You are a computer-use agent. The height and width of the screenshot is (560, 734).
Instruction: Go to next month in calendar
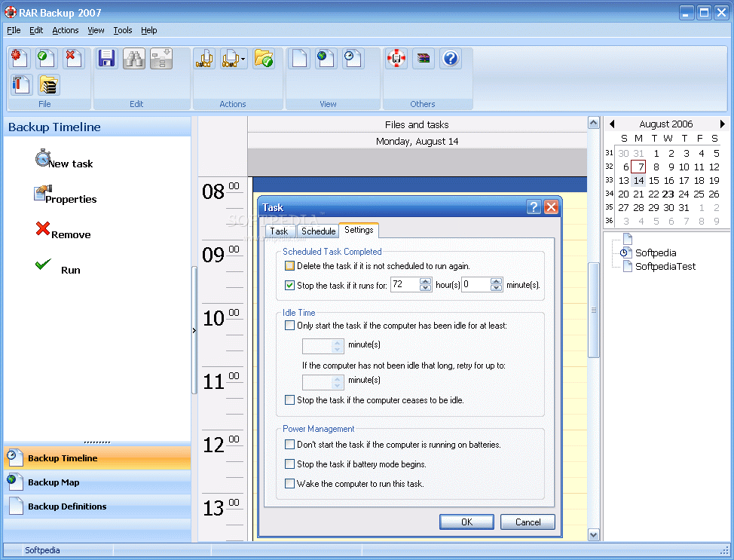coord(722,124)
